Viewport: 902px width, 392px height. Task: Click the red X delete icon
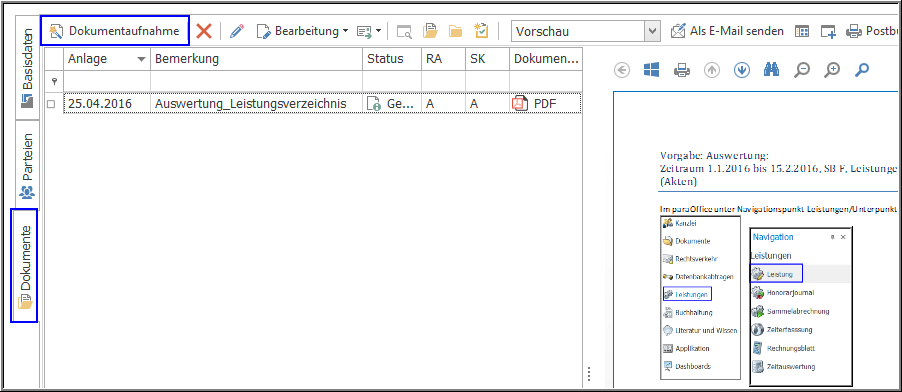(x=204, y=31)
